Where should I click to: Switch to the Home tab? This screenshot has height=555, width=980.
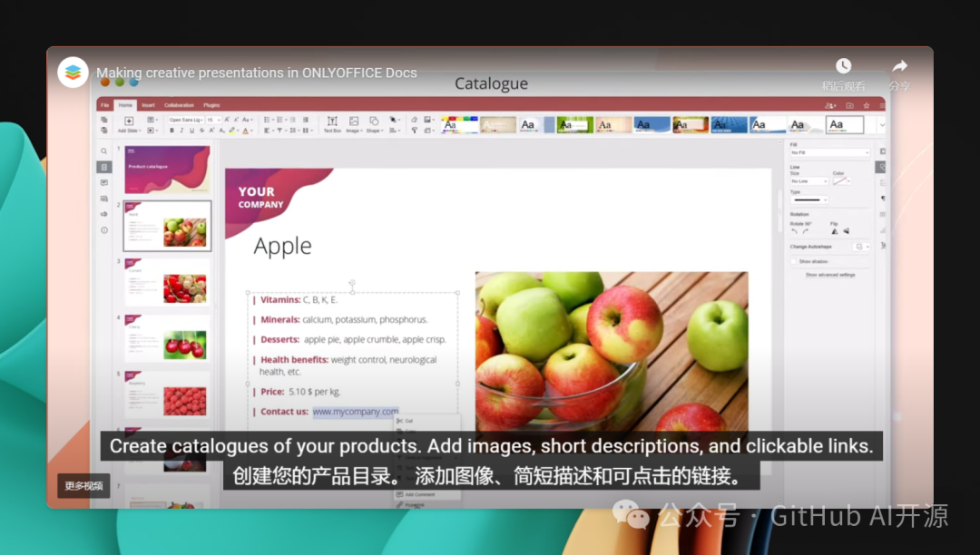click(x=125, y=105)
